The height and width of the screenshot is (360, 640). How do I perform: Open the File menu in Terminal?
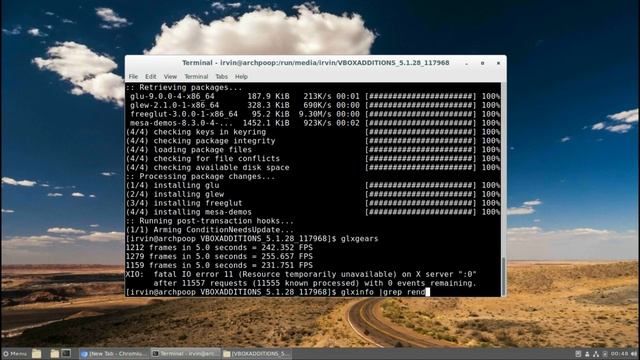click(x=133, y=76)
